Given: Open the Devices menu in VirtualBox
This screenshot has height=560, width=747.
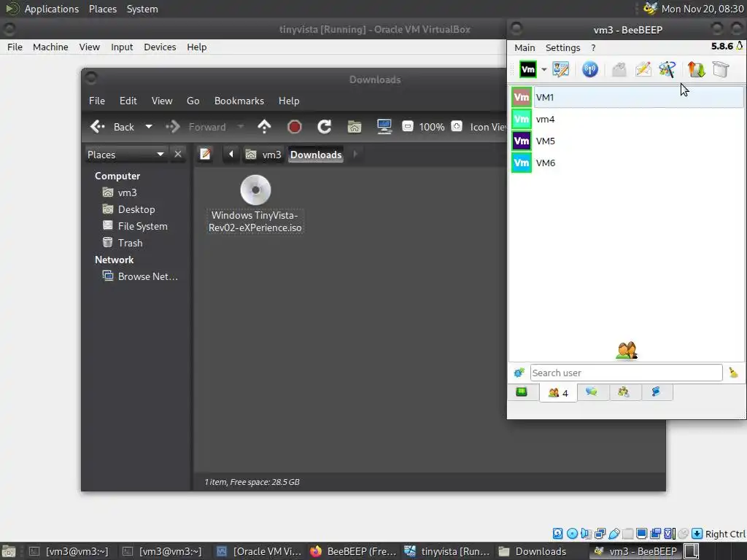Looking at the screenshot, I should click(x=160, y=47).
